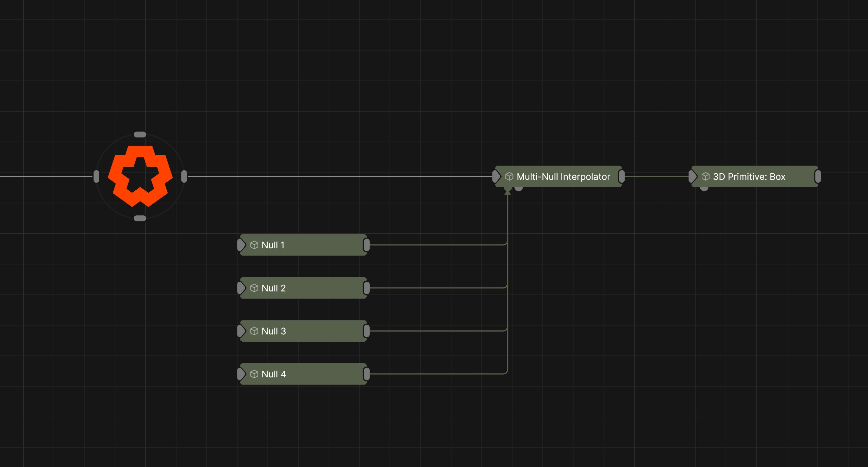Click the Null 3 left input arrow
Viewport: 868px width, 467px height.
pyautogui.click(x=242, y=331)
